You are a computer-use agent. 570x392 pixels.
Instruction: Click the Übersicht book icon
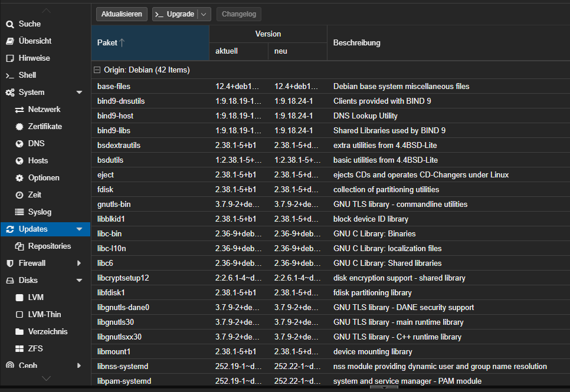[10, 41]
